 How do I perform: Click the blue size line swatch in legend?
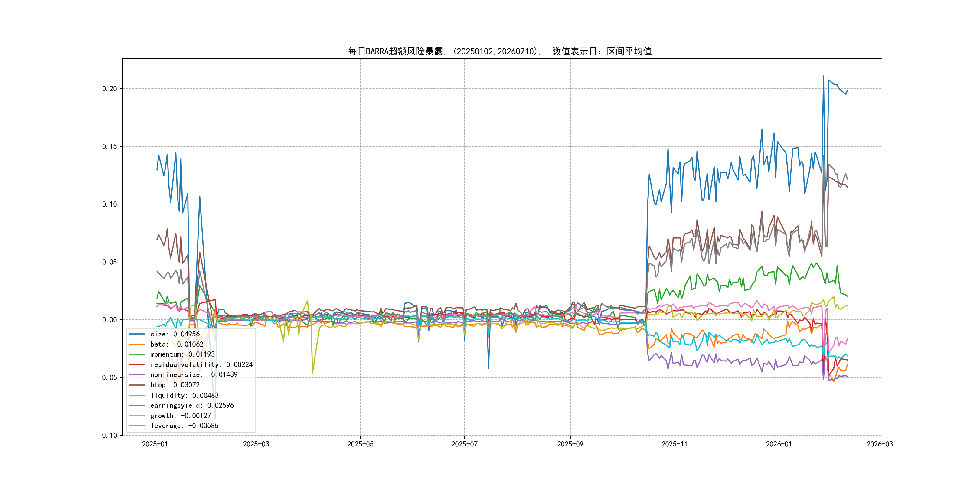[x=137, y=334]
